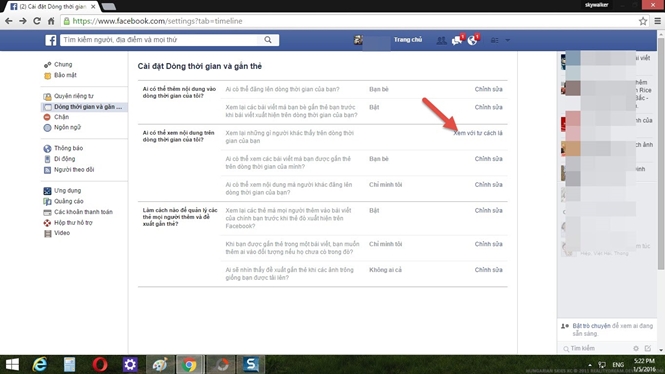Focus the Facebook search input field
Image resolution: width=665 pixels, height=374 pixels.
point(159,40)
